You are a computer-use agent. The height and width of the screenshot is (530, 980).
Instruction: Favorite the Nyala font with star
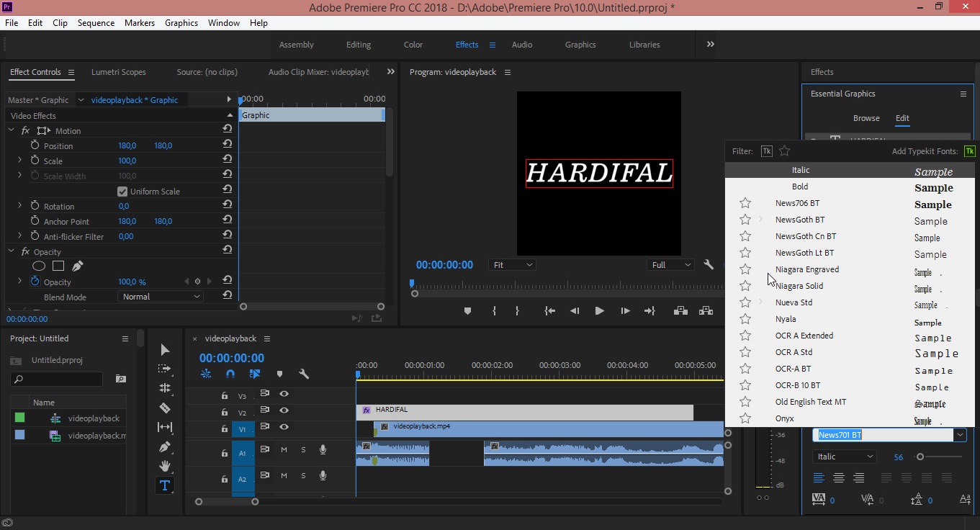pyautogui.click(x=745, y=319)
